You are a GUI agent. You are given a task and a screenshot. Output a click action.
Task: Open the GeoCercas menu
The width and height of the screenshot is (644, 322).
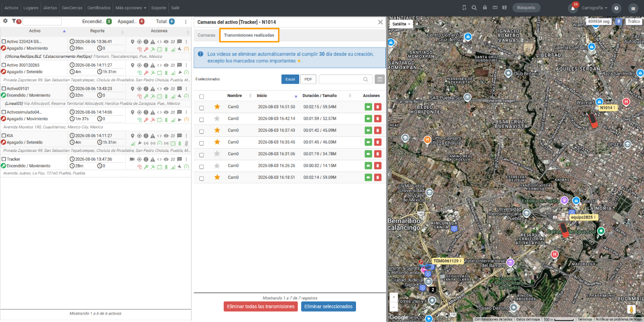pos(72,8)
